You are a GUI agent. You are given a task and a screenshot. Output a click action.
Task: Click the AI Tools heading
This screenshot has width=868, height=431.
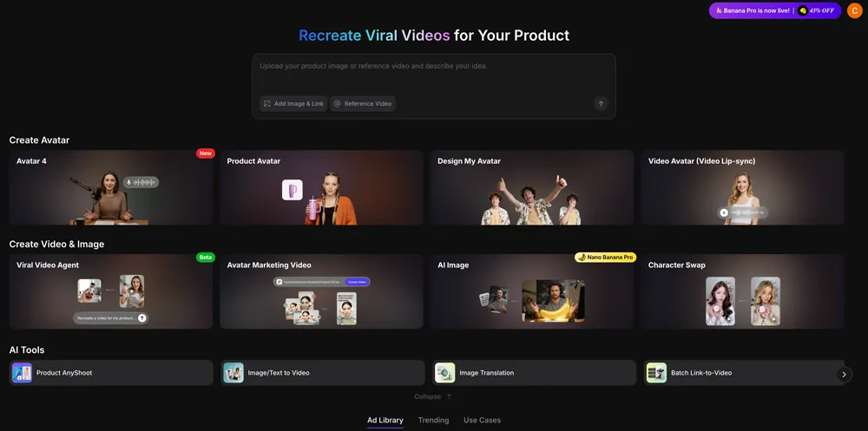click(27, 350)
